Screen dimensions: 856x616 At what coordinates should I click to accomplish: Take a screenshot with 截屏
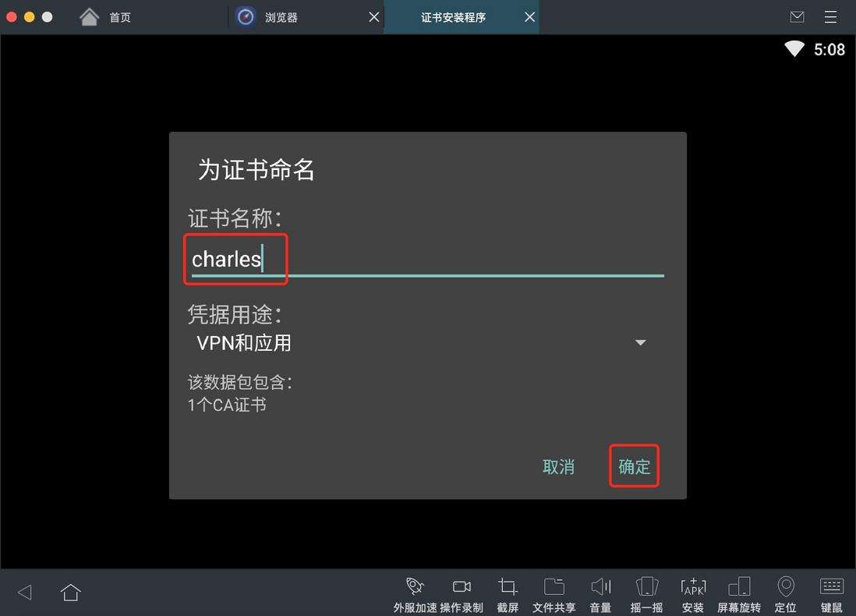coord(508,595)
